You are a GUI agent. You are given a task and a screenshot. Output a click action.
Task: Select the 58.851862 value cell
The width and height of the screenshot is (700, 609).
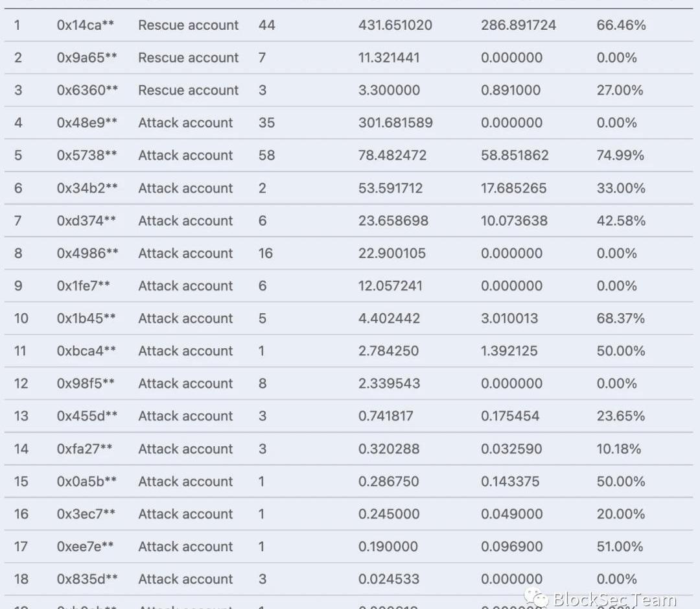click(x=515, y=155)
